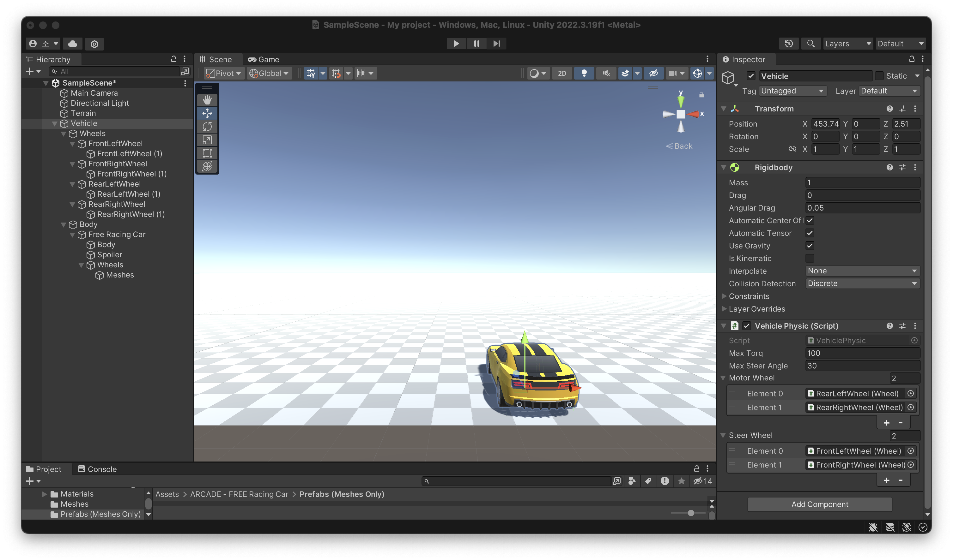Open the Console tab
The height and width of the screenshot is (560, 953).
click(x=97, y=469)
